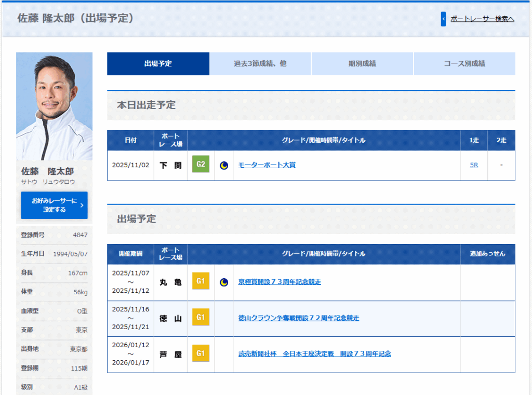The width and height of the screenshot is (532, 395).
Task: Click the G1 badge in the Marugame row
Action: click(201, 282)
